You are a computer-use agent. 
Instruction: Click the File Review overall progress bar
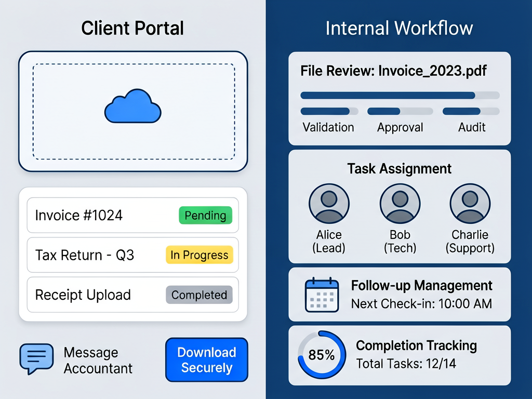click(400, 96)
